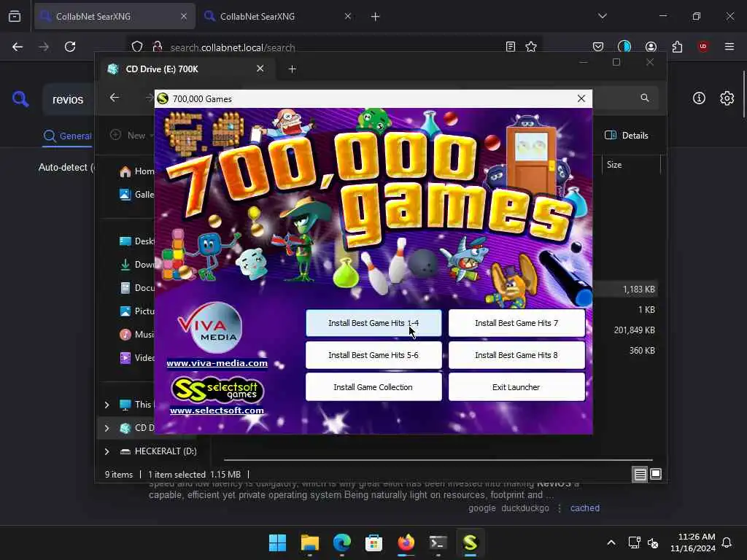Open www.selectsoft.com link

coord(217,411)
